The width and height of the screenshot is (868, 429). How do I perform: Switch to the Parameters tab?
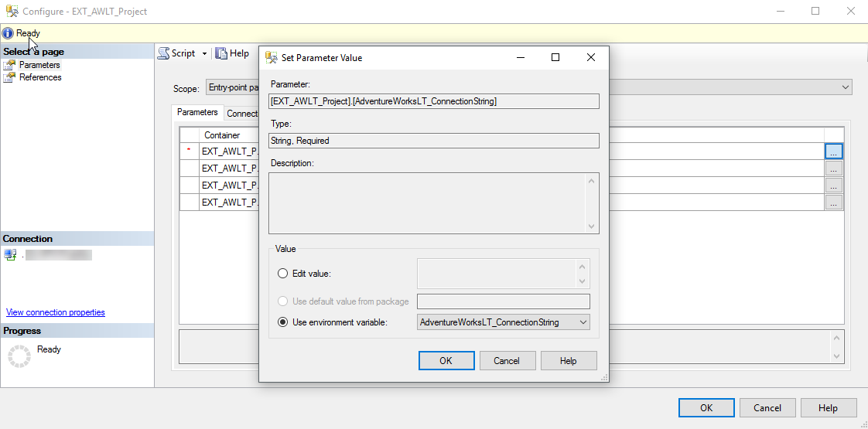click(x=197, y=112)
